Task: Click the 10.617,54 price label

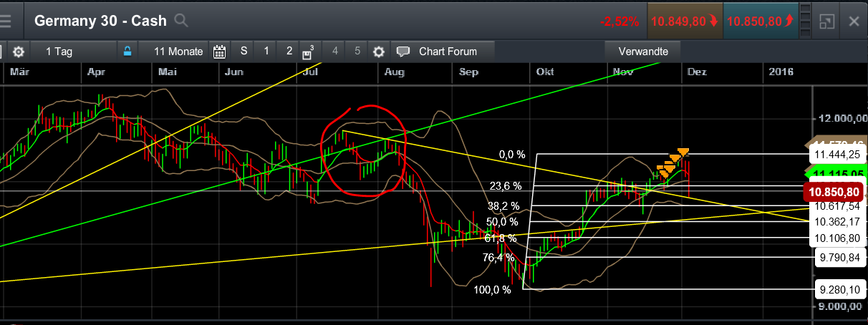Action: point(836,206)
